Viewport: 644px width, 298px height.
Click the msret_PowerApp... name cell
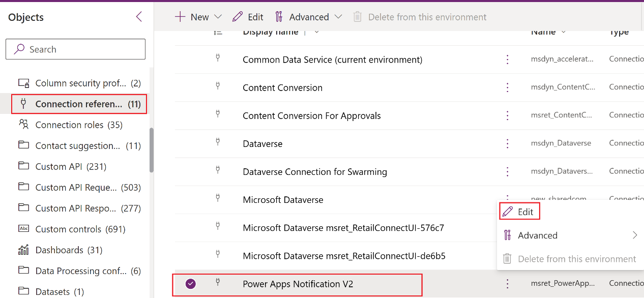tap(563, 283)
